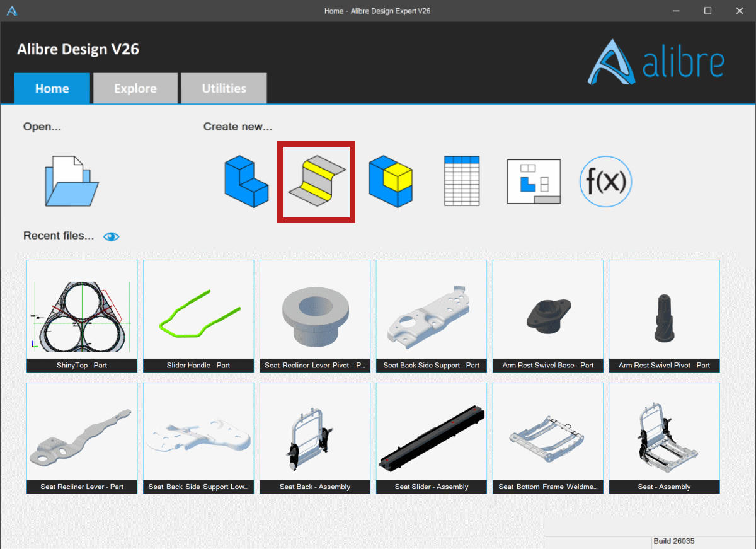Screen dimensions: 756x549
Task: Open Seat Back Side Support - Part
Action: coord(432,316)
